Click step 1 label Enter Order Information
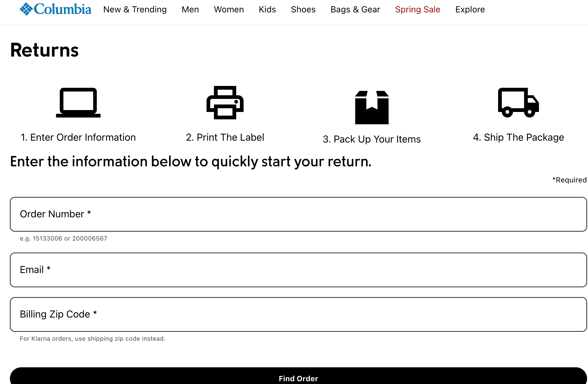Screen dimensions: 588x384 (x=78, y=137)
